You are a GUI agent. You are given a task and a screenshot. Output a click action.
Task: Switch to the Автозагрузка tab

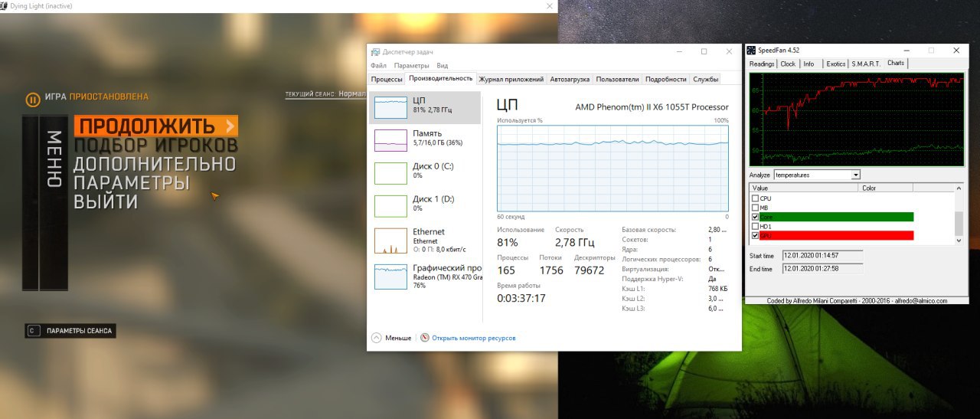tap(570, 79)
